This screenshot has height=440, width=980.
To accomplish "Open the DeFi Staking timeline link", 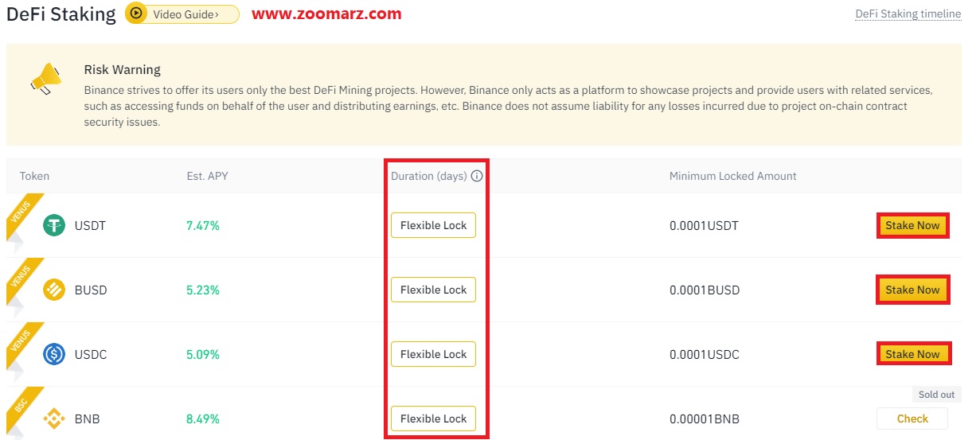I will pyautogui.click(x=908, y=14).
